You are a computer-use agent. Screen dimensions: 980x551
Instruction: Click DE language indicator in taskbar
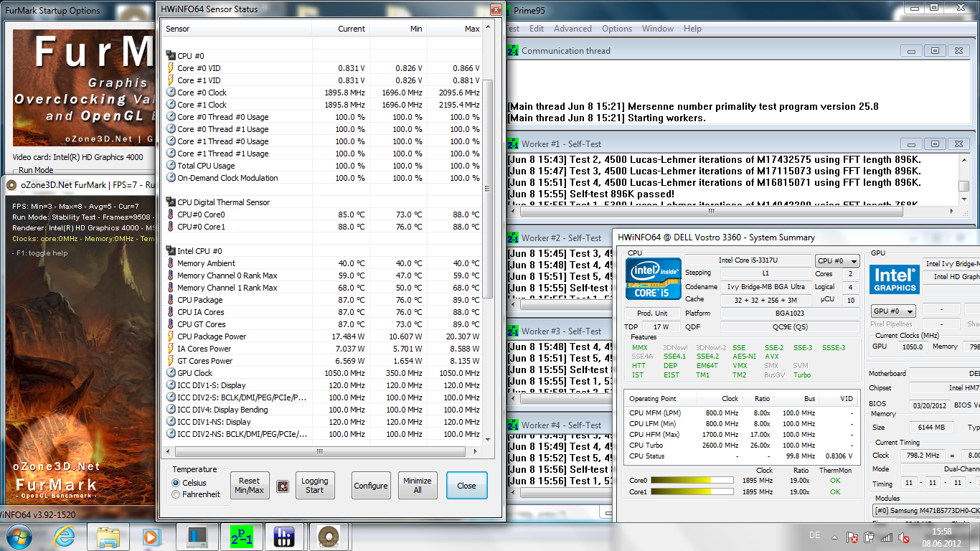(814, 535)
